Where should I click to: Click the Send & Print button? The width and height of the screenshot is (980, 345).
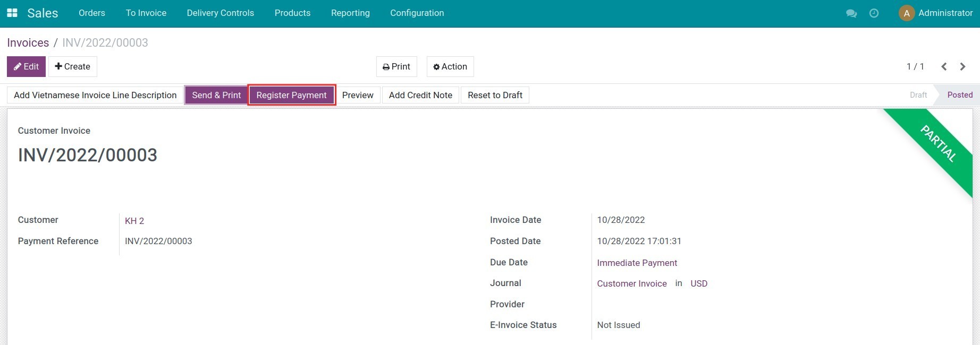click(216, 95)
